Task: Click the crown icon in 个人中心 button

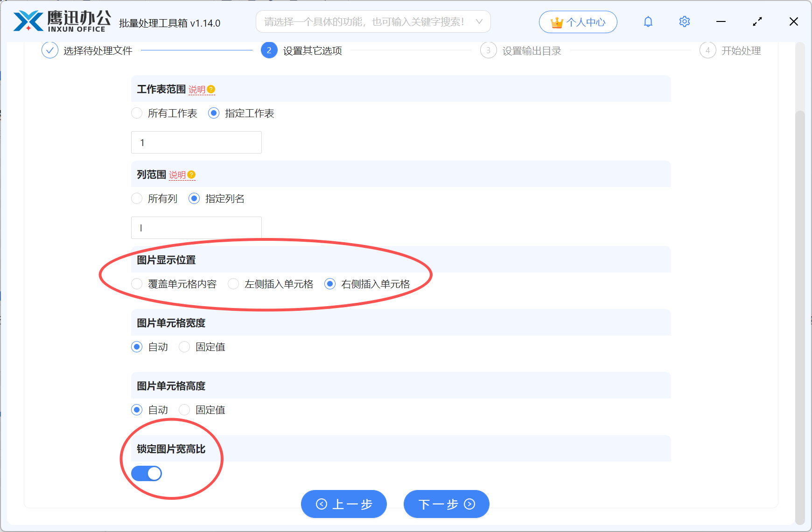Action: point(556,21)
